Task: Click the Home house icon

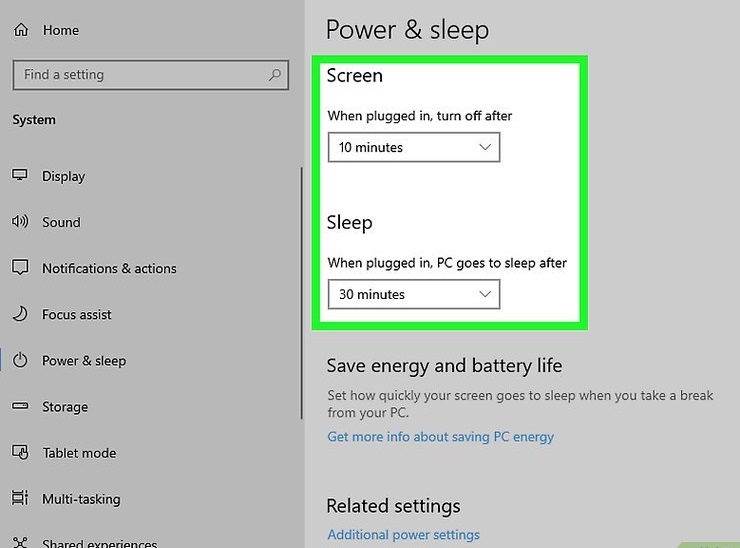Action: pyautogui.click(x=21, y=30)
